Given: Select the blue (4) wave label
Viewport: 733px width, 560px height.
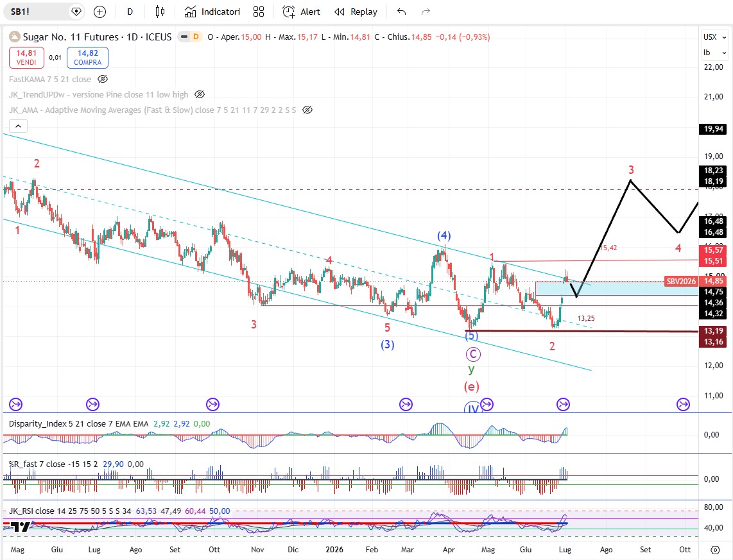Looking at the screenshot, I should point(444,235).
